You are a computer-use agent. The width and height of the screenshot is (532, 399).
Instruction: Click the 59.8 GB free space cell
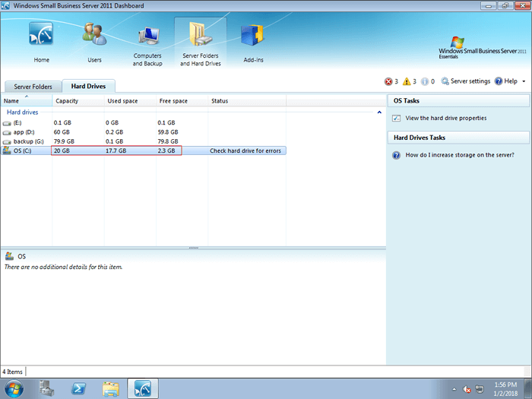pos(168,132)
